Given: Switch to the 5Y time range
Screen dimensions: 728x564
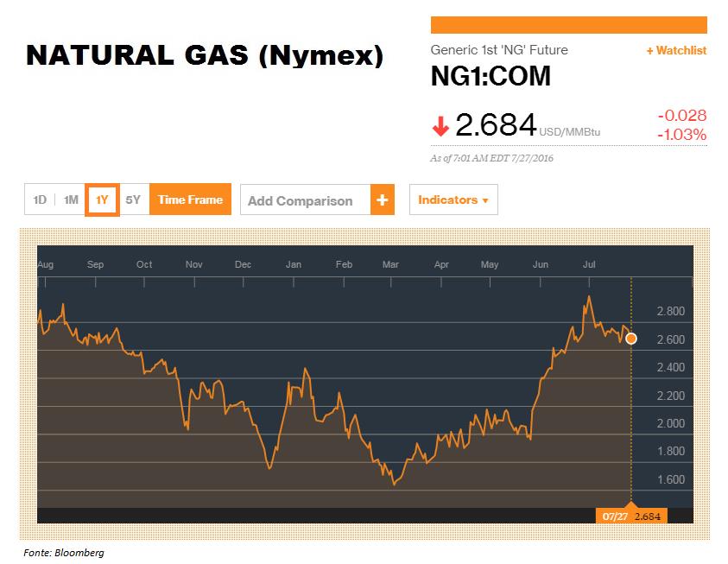Looking at the screenshot, I should [133, 200].
